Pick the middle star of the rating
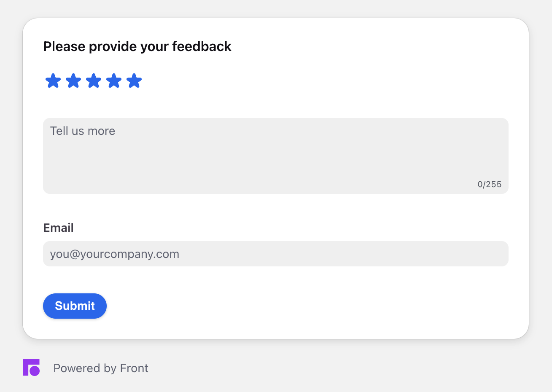Screen dimensions: 552x392 94,81
